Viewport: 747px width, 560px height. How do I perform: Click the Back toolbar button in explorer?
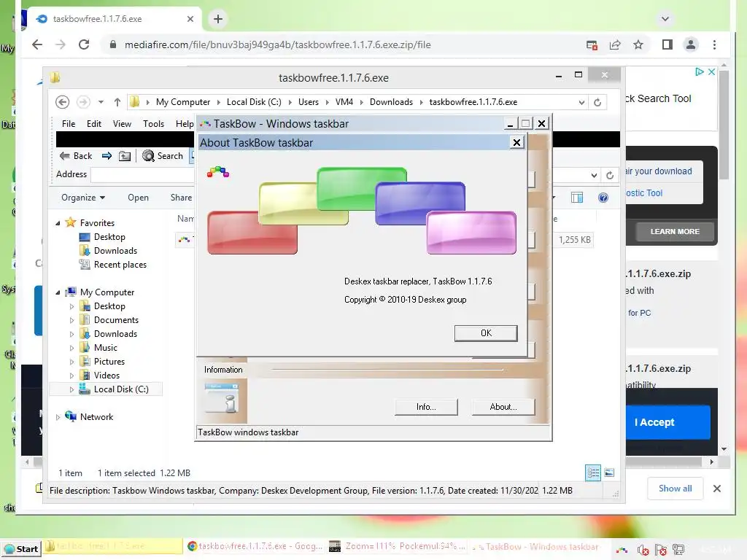[x=76, y=156]
